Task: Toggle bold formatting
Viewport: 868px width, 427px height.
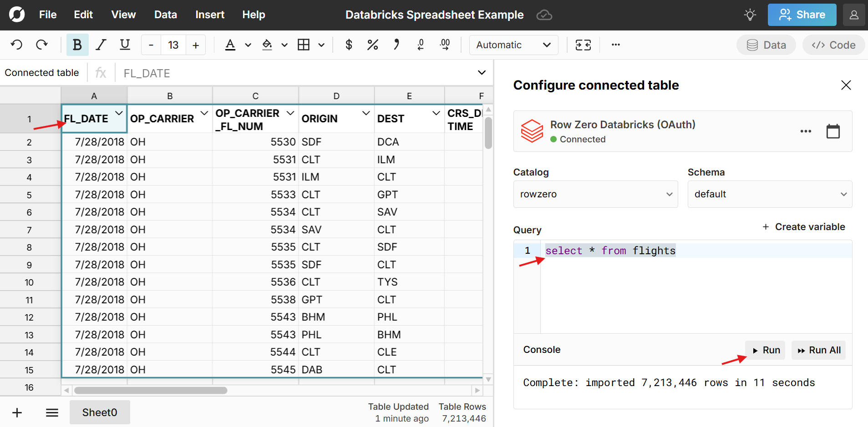Action: 77,45
